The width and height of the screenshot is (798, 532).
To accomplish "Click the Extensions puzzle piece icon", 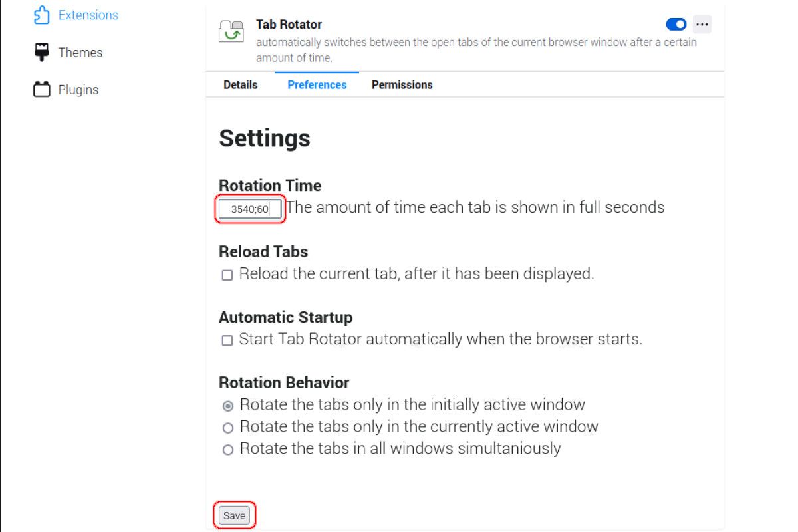I will (41, 15).
